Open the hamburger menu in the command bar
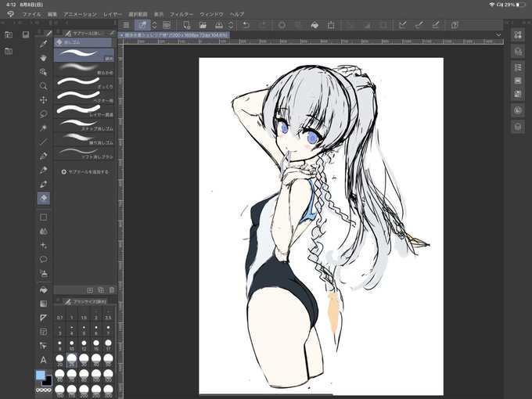Image resolution: width=532 pixels, height=399 pixels. (x=126, y=25)
